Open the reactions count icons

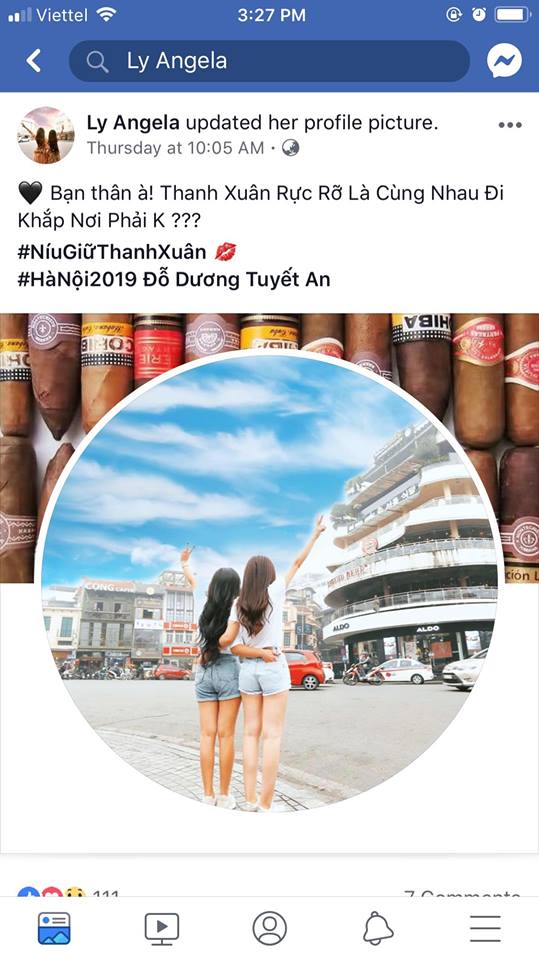click(52, 893)
